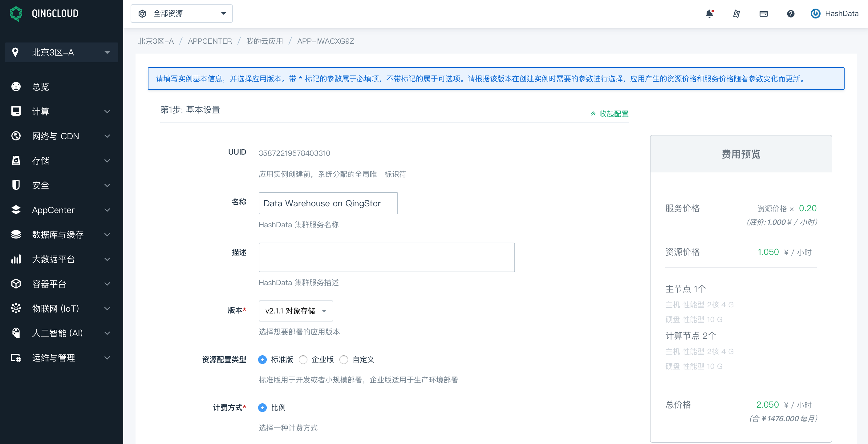Click the 计算节点 2个 heading
This screenshot has height=444, width=868.
pos(690,336)
